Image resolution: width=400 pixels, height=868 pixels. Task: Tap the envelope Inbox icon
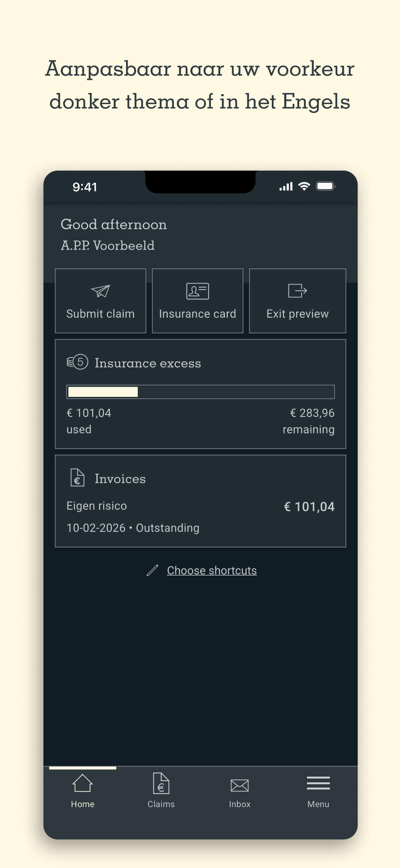pos(239,786)
